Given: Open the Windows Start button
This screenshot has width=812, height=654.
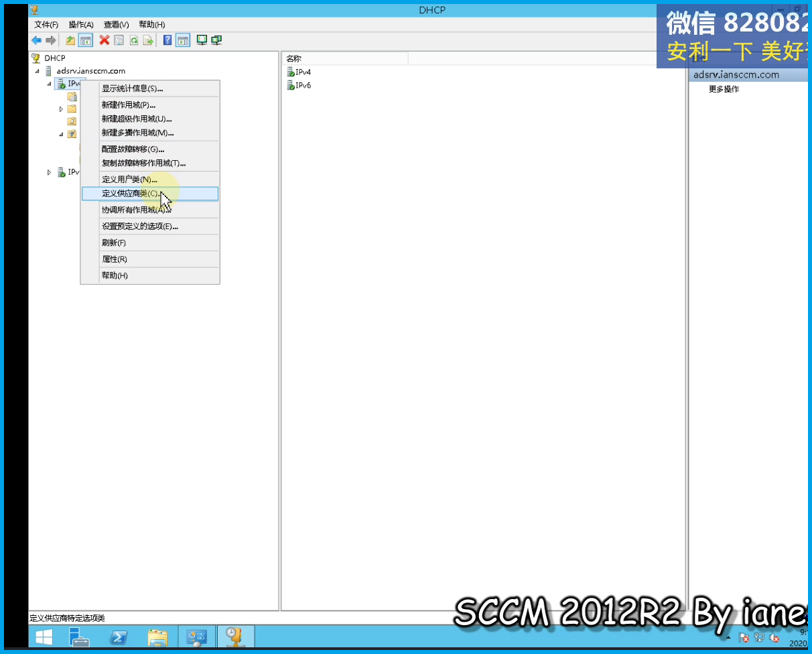Looking at the screenshot, I should click(x=45, y=637).
